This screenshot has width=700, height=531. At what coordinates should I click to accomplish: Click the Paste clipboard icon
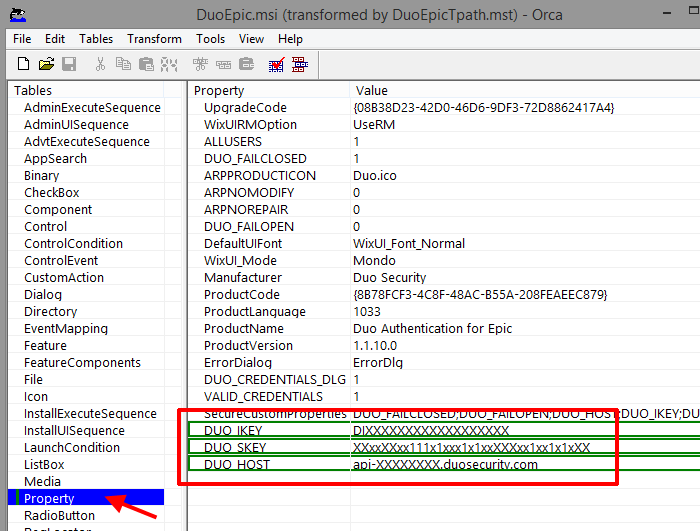[x=146, y=64]
